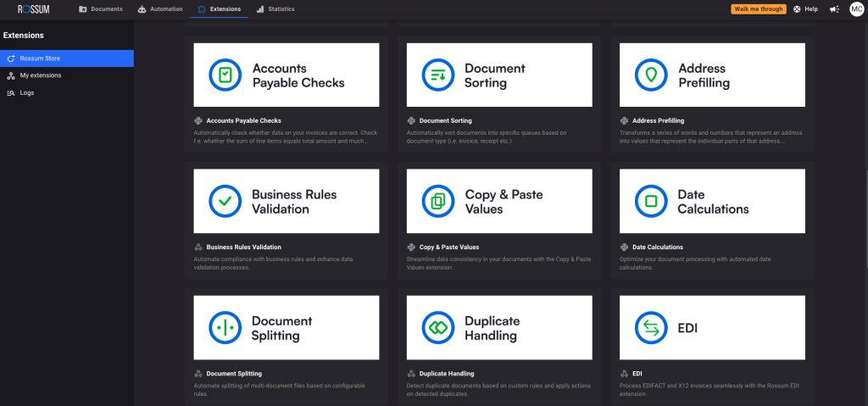Click the Duplicate Handling description text
Image resolution: width=868 pixels, height=406 pixels.
(x=498, y=389)
